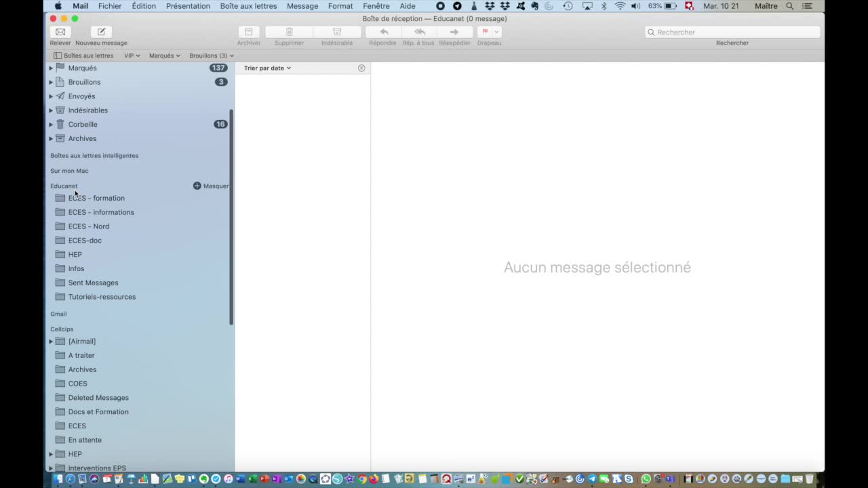Click the Archiver toolbar icon

[248, 32]
